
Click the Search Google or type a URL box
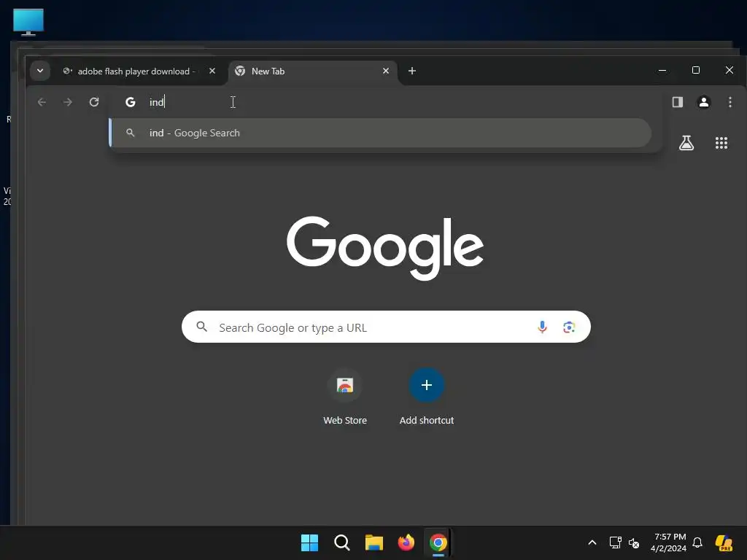386,327
